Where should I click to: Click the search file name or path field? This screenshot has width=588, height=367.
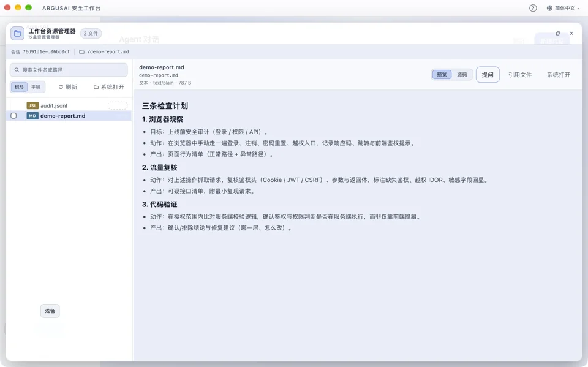pyautogui.click(x=69, y=70)
